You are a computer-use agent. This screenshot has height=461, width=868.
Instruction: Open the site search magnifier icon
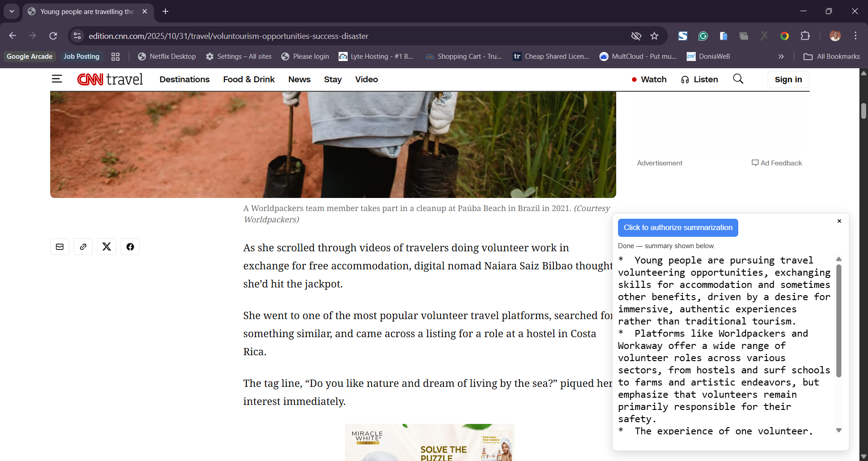coord(738,79)
